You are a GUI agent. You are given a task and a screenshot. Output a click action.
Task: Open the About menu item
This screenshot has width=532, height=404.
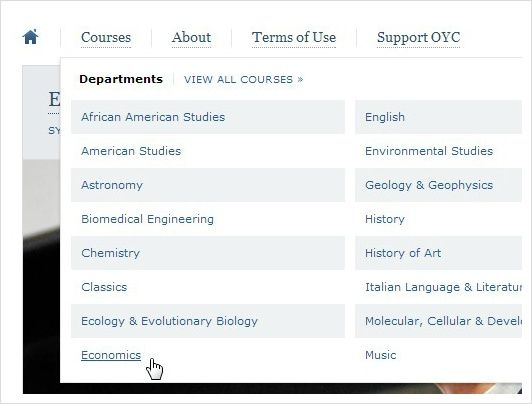(191, 37)
